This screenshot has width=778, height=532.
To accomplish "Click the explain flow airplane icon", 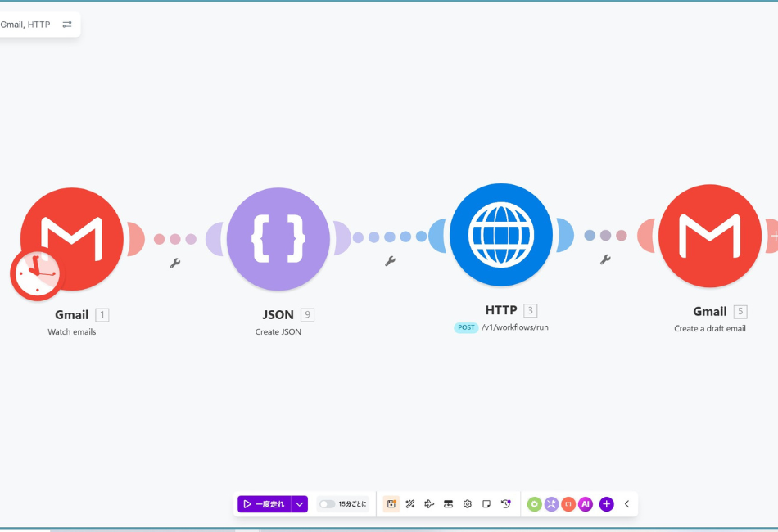I will (429, 503).
